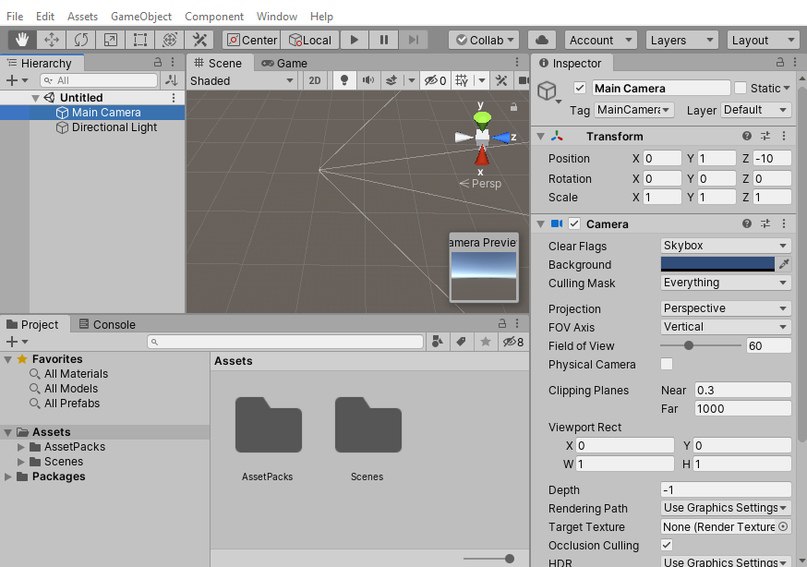807x567 pixels.
Task: Toggle 2D scene view mode
Action: coord(314,80)
